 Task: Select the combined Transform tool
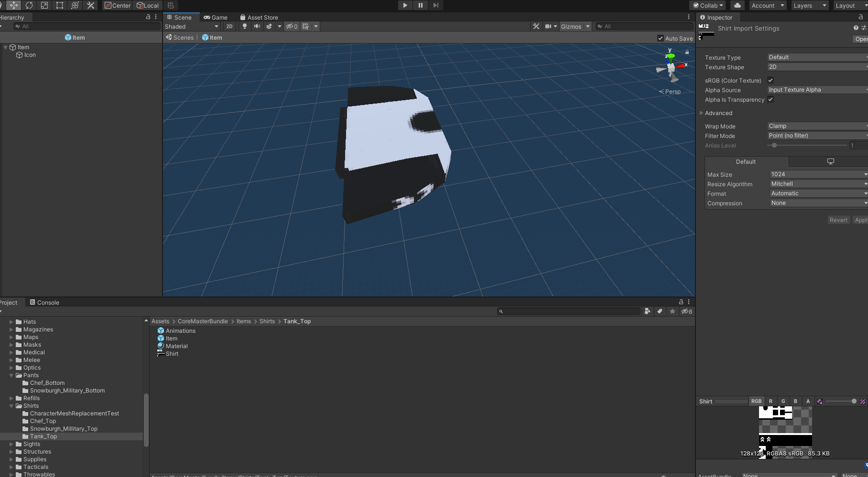(75, 5)
